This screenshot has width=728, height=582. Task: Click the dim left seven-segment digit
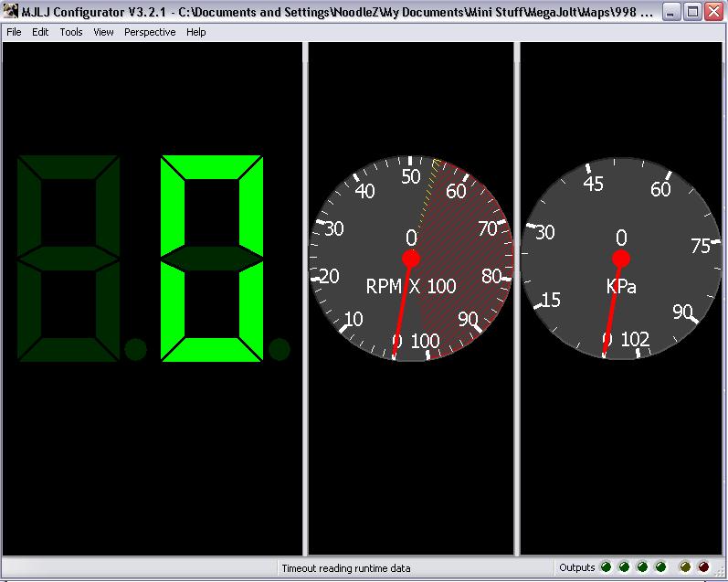69,259
